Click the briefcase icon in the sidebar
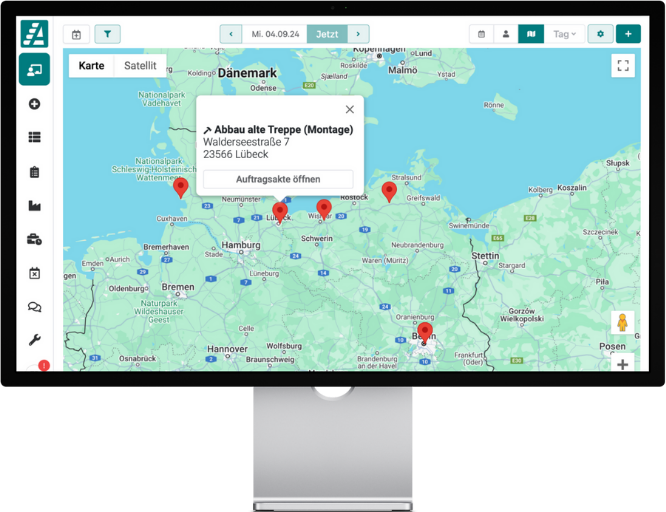The width and height of the screenshot is (666, 512). [x=34, y=240]
